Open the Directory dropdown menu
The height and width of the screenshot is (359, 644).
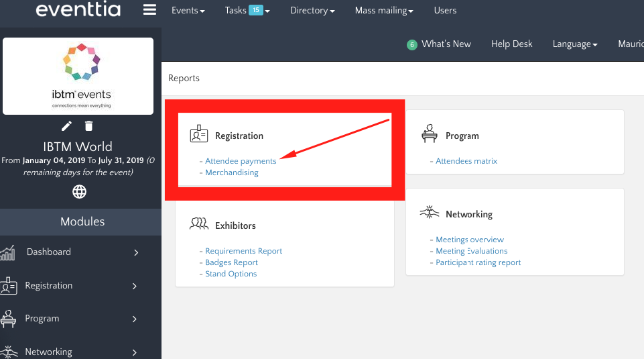(x=313, y=10)
